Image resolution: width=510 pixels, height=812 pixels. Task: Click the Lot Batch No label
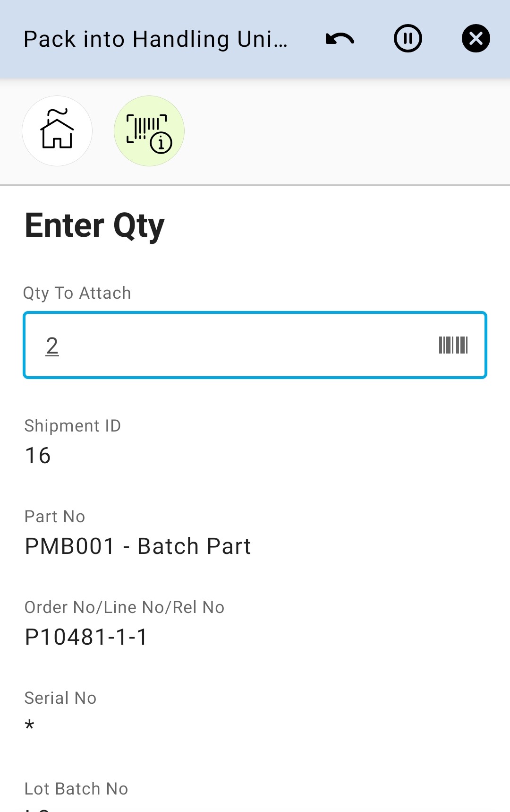coord(76,789)
